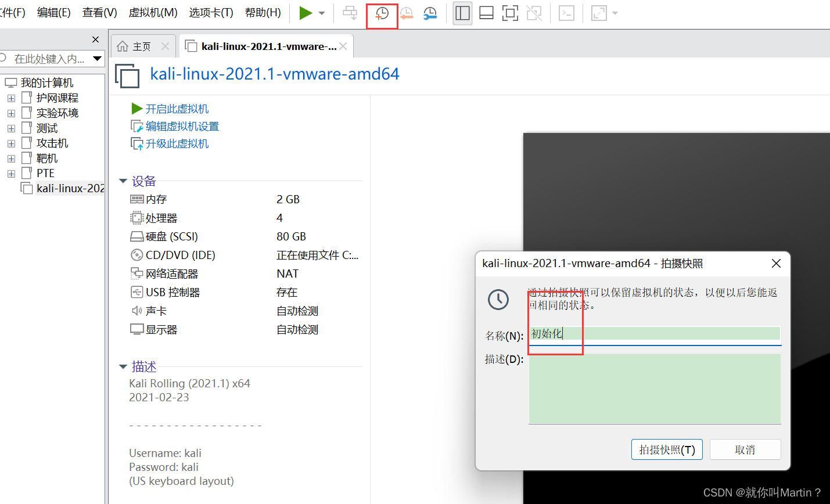The image size is (830, 504).
Task: Click 升级此虚拟机 link
Action: pyautogui.click(x=177, y=143)
